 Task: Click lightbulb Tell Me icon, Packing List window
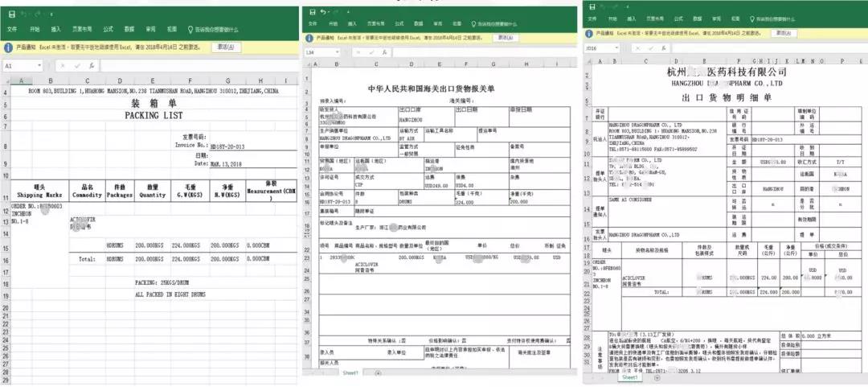pyautogui.click(x=190, y=30)
